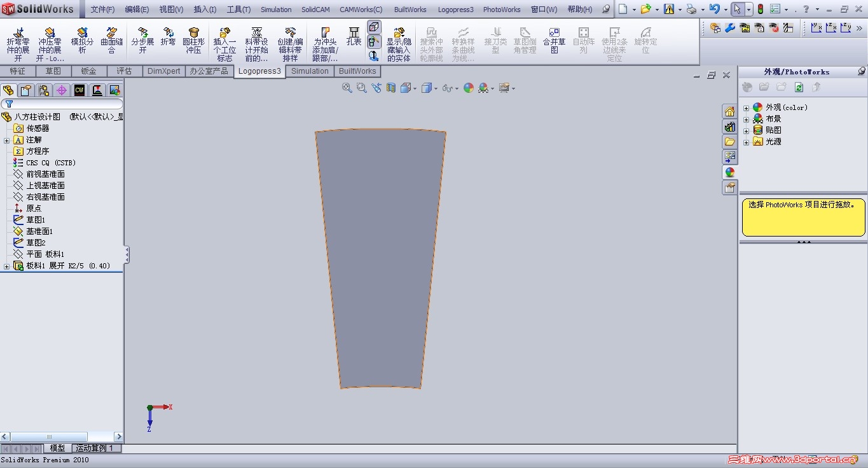Open the 文件(F) menu
The height and width of the screenshot is (468, 868).
tap(102, 10)
